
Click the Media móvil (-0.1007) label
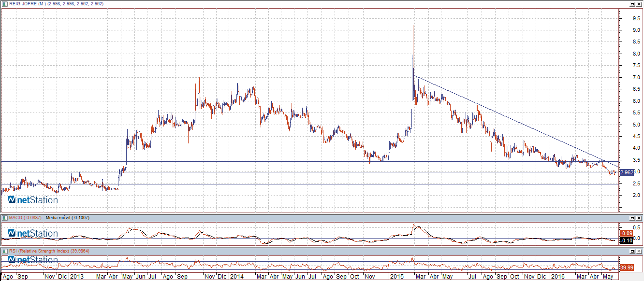[67, 218]
